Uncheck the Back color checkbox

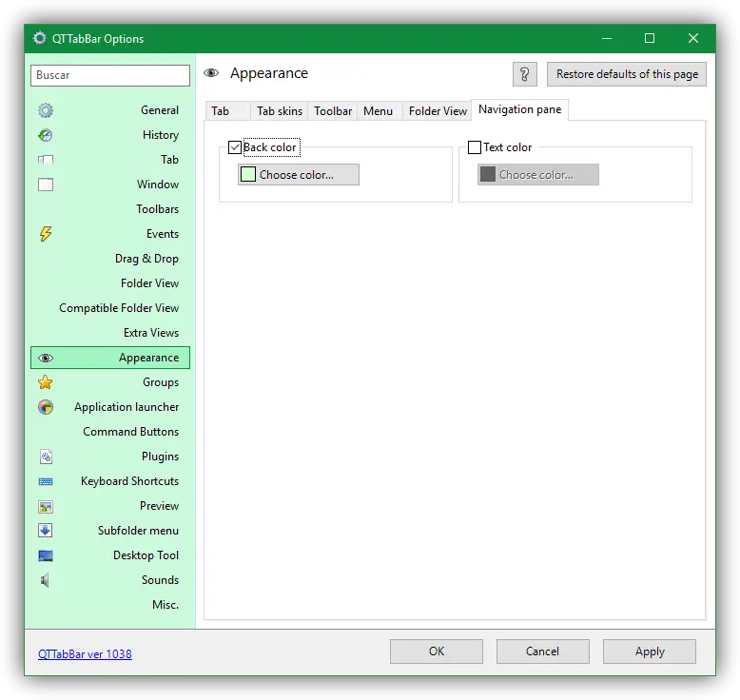click(x=235, y=147)
